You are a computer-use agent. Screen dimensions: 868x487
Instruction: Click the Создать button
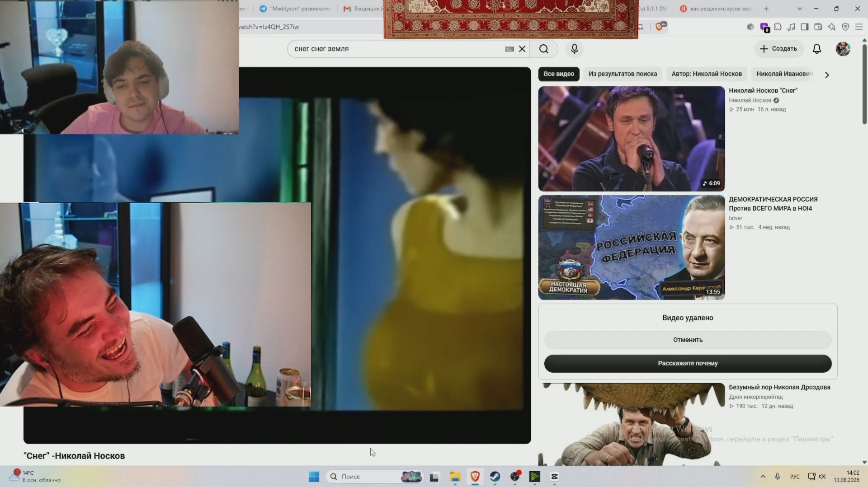778,49
